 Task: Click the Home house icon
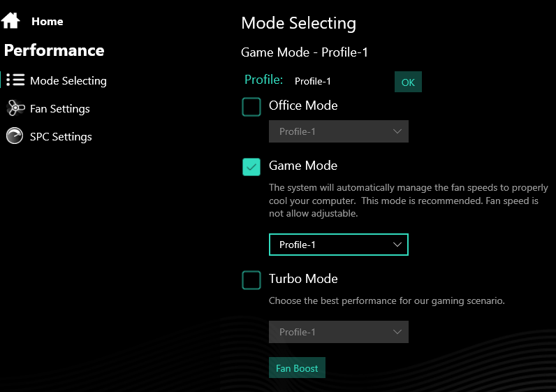[x=10, y=20]
